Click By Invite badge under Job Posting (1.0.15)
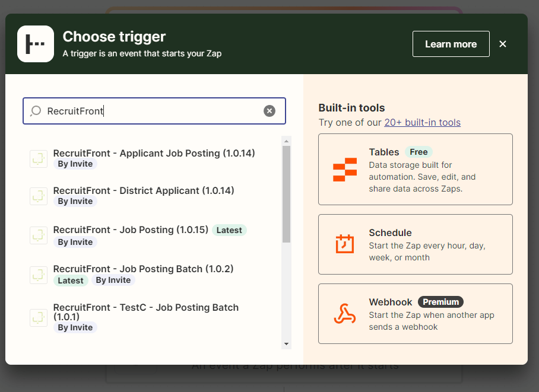This screenshot has height=392, width=539. coord(75,242)
